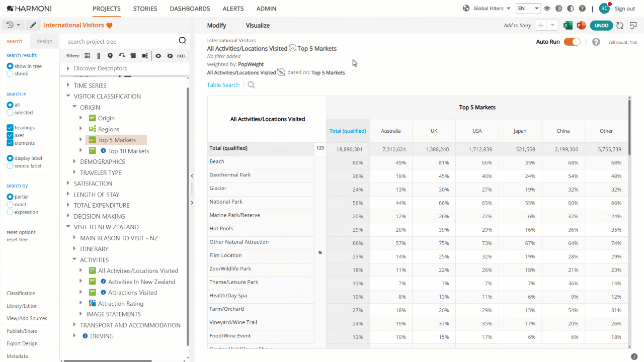Select the map pin filter icon
644x362 pixels.
coord(110,56)
